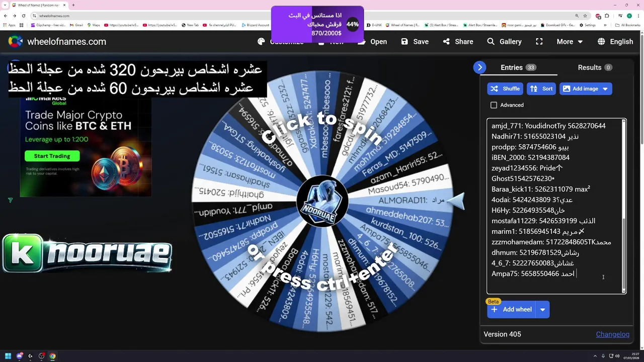Click Start Trading ad button
Image resolution: width=644 pixels, height=362 pixels.
(x=52, y=156)
